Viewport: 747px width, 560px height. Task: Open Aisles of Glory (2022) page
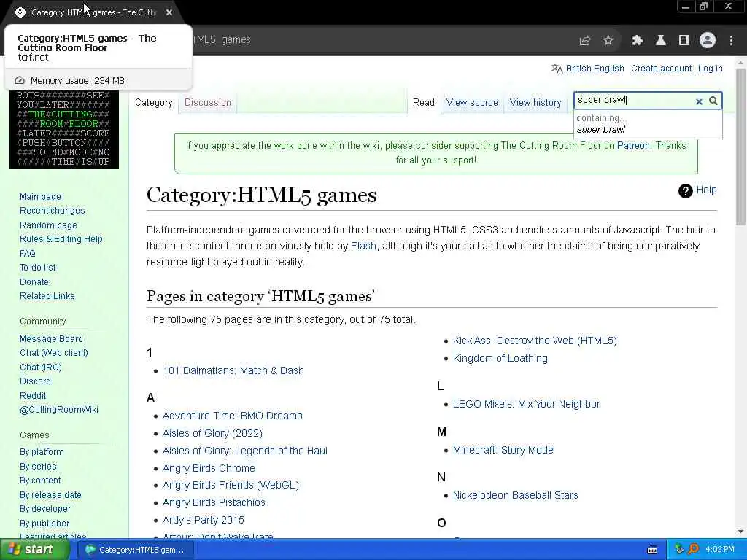(x=212, y=433)
